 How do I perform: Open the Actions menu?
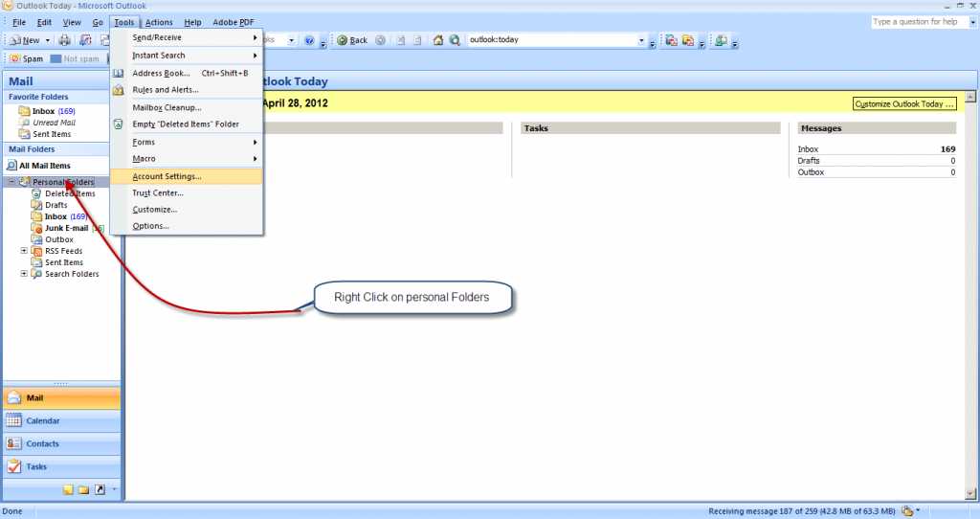click(x=159, y=22)
